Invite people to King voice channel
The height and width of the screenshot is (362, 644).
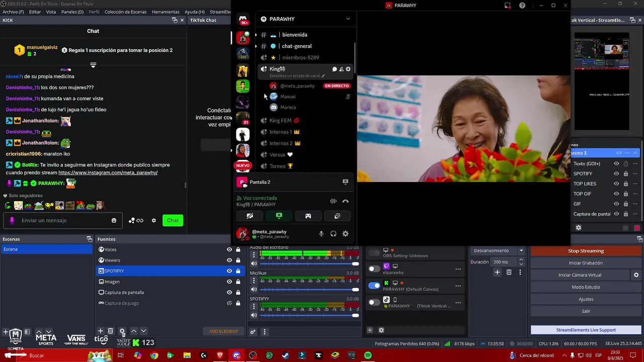point(341,69)
